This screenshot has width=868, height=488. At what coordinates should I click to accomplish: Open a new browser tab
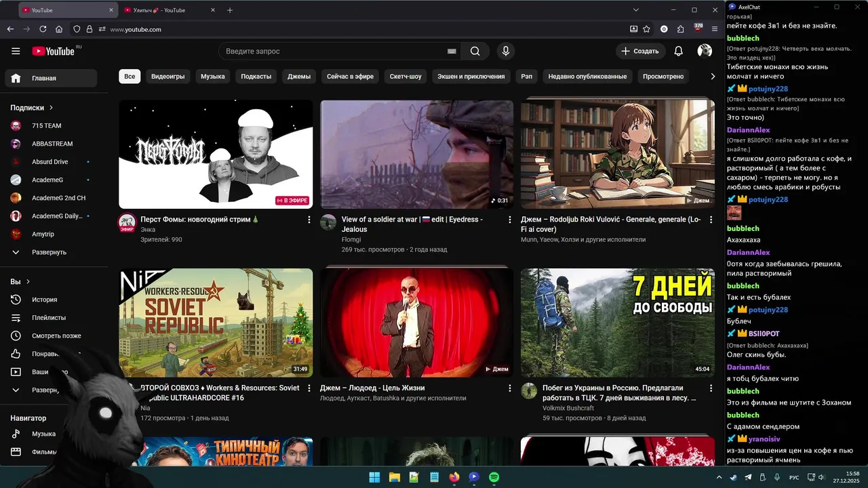point(230,10)
